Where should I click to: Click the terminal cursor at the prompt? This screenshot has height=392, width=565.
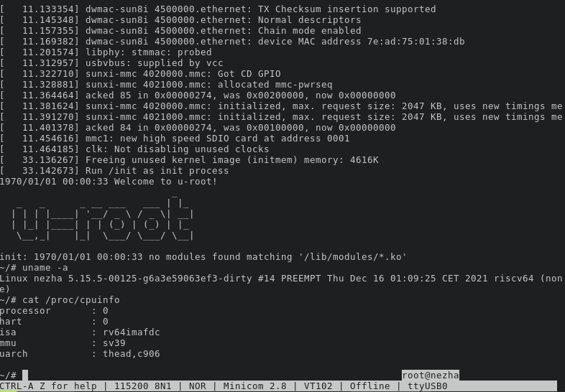25,375
